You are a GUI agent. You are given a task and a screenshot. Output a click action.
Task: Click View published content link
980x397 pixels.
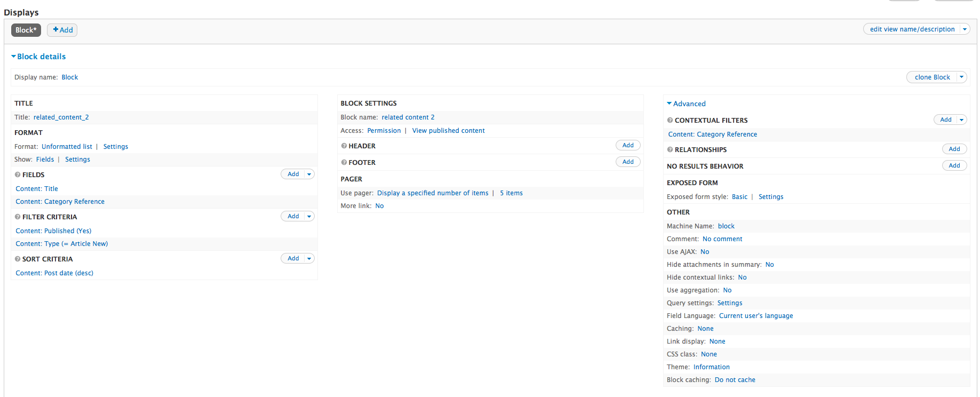pos(448,131)
